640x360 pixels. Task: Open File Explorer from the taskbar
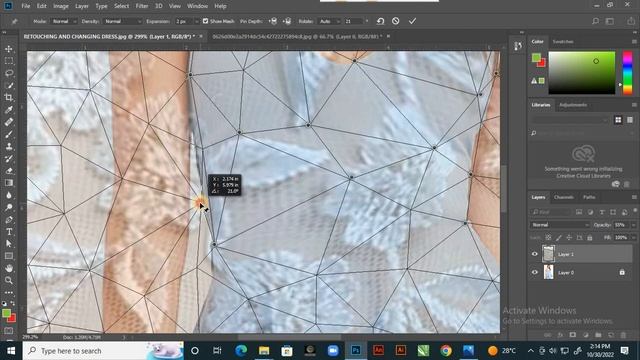point(264,351)
